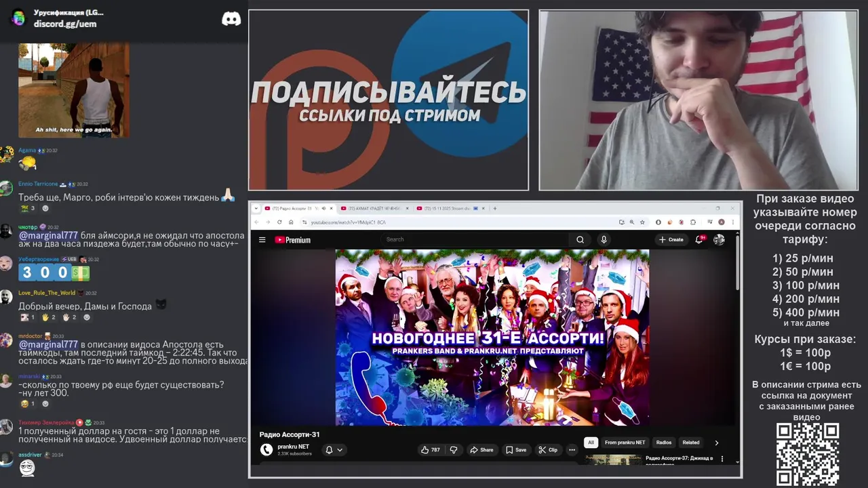Start voice search with the microphone icon

(x=604, y=239)
